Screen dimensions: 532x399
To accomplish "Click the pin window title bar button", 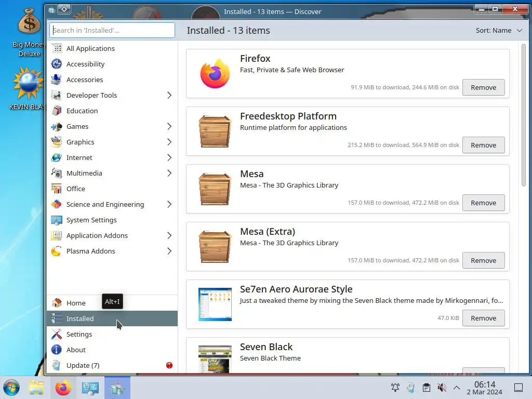I will point(64,9).
